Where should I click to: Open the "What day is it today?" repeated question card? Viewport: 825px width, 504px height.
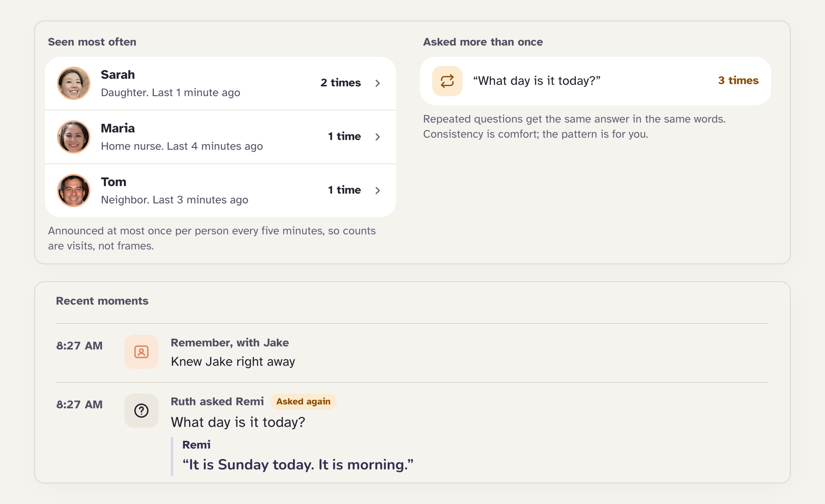tap(595, 81)
